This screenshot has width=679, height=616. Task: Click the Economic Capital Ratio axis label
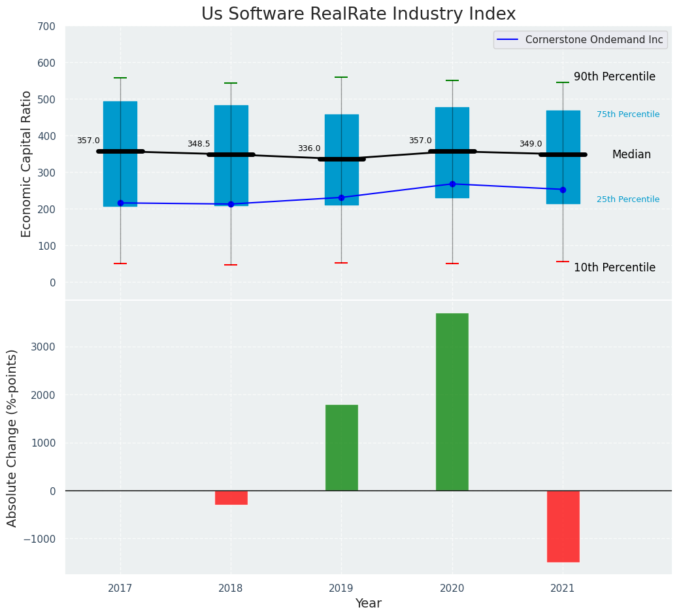click(26, 163)
